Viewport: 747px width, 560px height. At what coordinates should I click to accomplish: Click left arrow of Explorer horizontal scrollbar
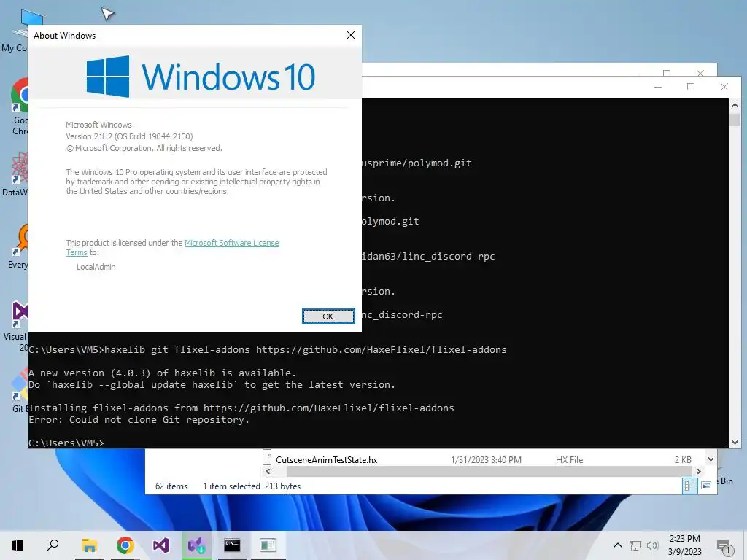point(268,472)
